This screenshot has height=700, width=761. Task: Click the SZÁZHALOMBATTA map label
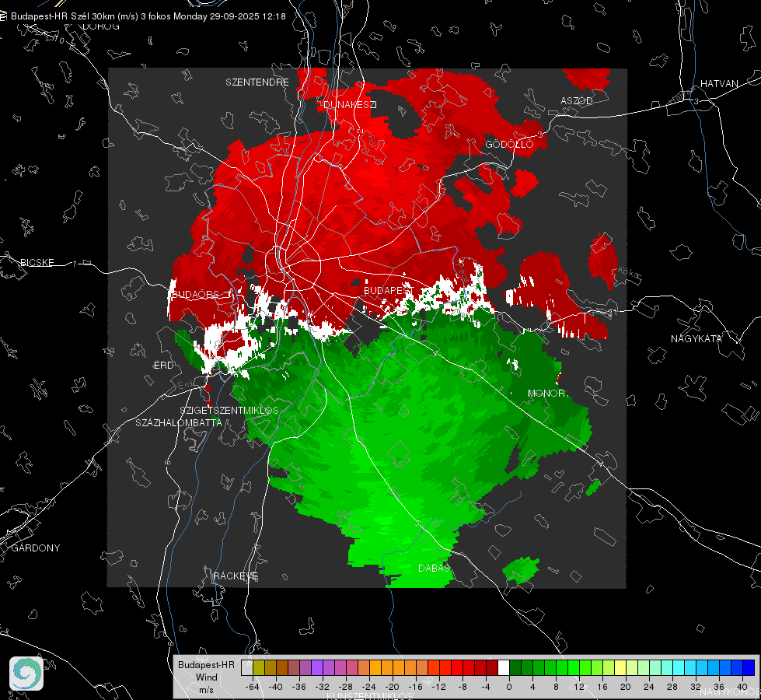179,422
